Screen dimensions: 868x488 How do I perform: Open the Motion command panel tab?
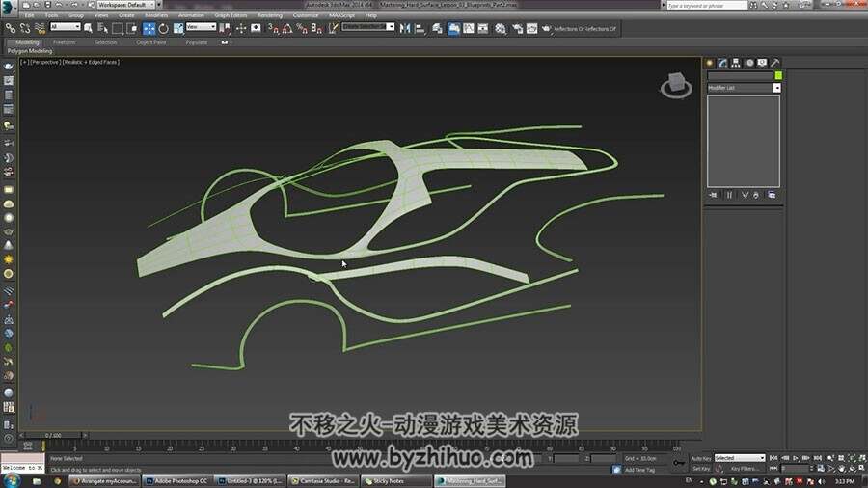pos(749,63)
